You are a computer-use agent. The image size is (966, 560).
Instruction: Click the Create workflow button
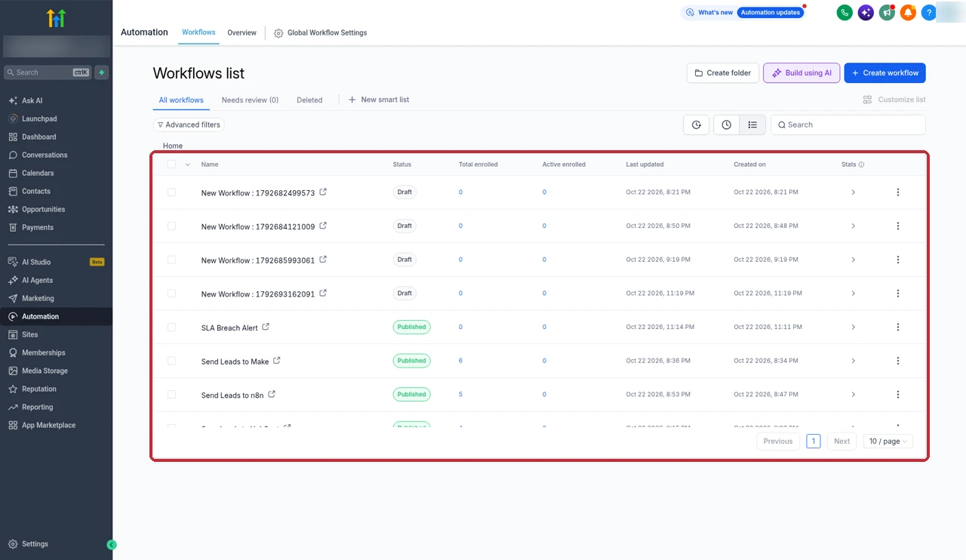(x=884, y=73)
